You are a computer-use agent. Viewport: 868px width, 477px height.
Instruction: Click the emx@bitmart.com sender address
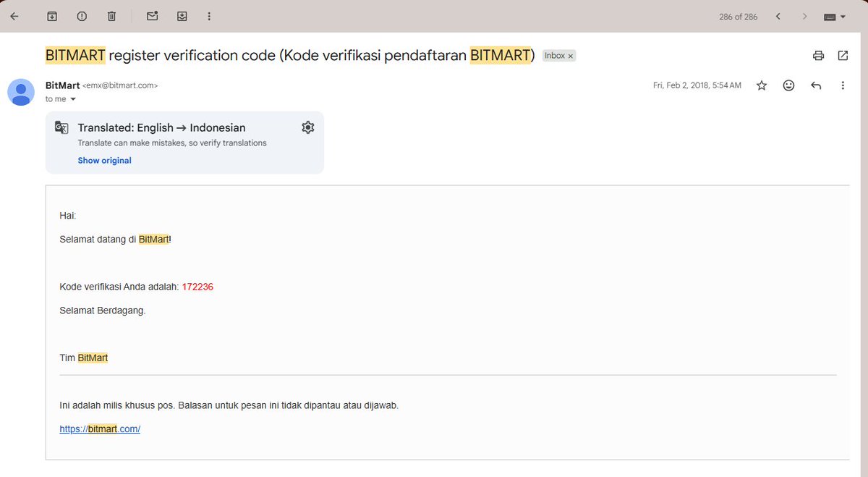click(120, 85)
